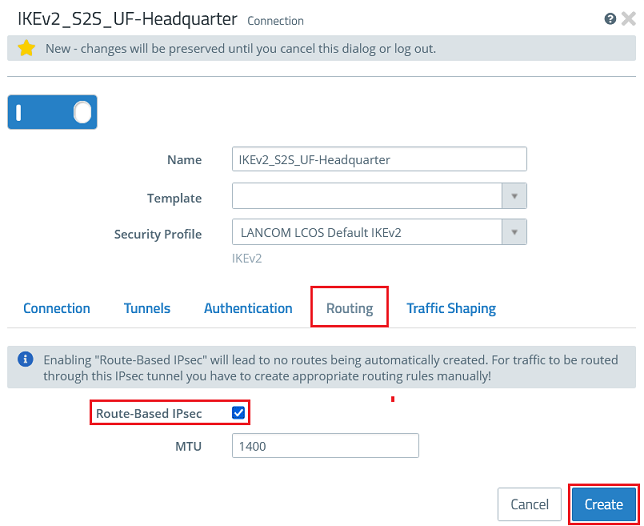Click the Cancel button
The height and width of the screenshot is (526, 644).
530,504
